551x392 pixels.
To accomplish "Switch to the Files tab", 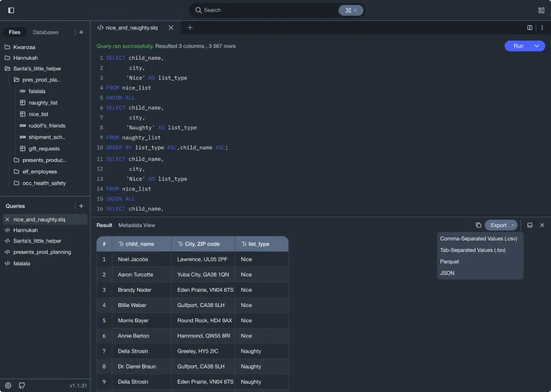I will point(15,32).
